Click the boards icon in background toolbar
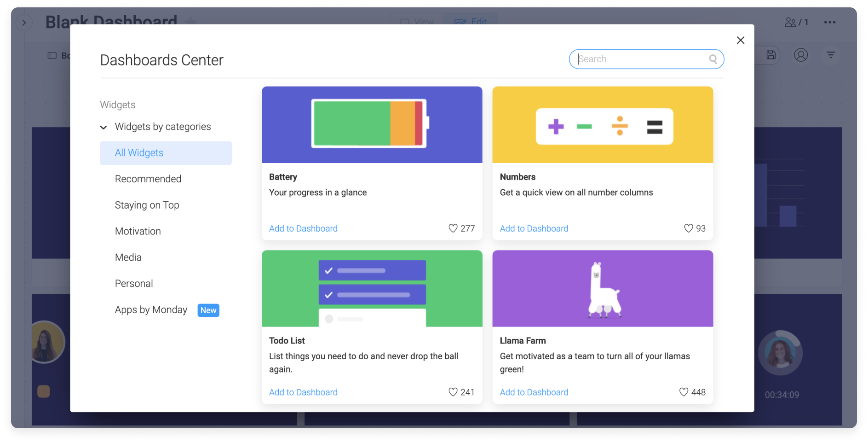The width and height of the screenshot is (868, 443). tap(52, 56)
